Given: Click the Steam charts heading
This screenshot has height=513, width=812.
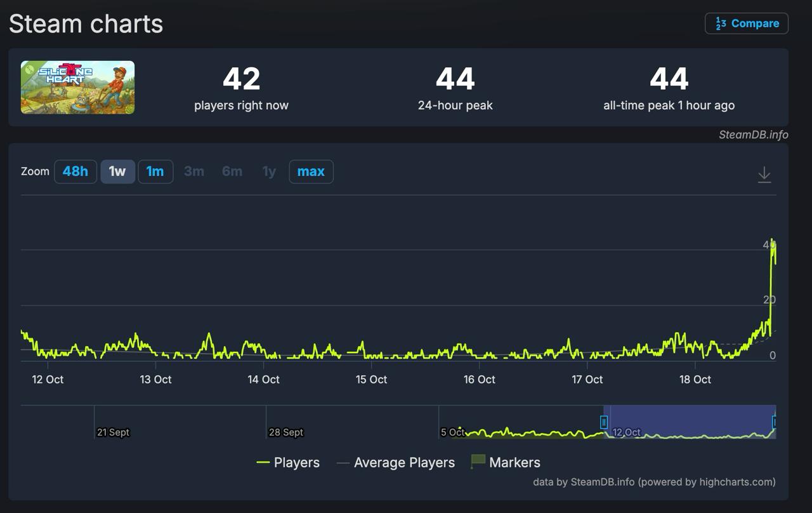Looking at the screenshot, I should pyautogui.click(x=86, y=23).
